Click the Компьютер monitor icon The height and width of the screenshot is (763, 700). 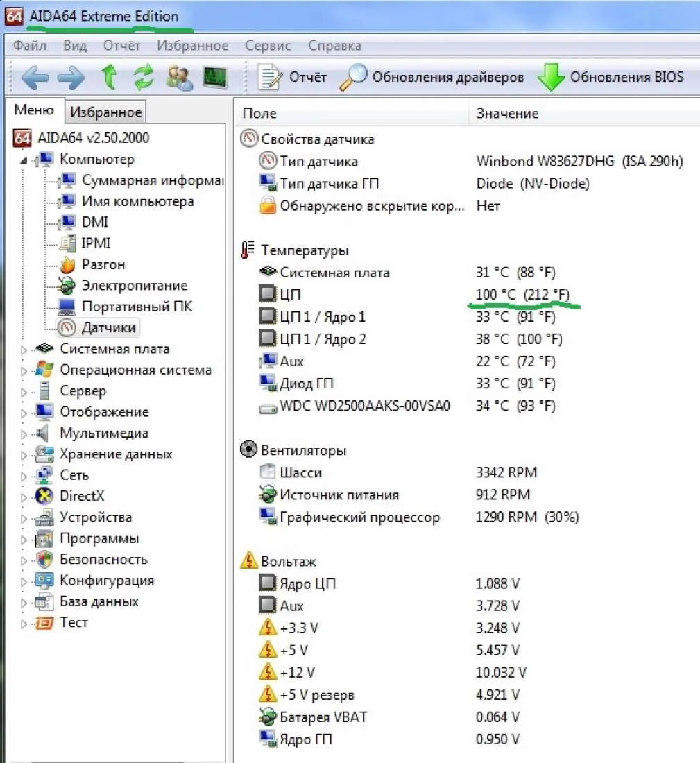coord(45,159)
